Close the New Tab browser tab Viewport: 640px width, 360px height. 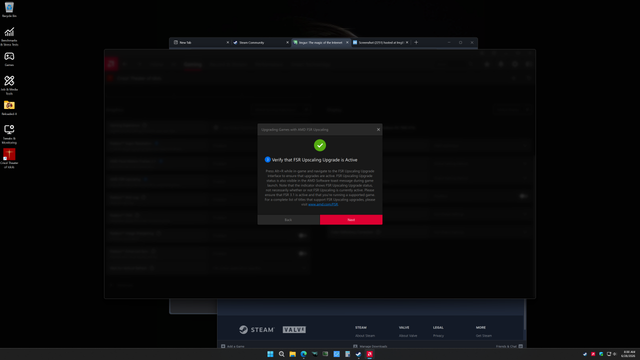[x=228, y=42]
